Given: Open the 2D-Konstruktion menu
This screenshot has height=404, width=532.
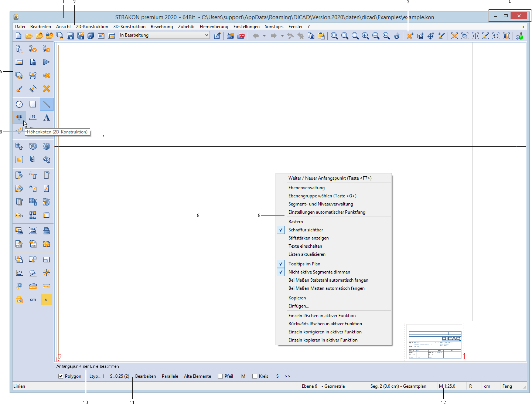Looking at the screenshot, I should (x=92, y=27).
